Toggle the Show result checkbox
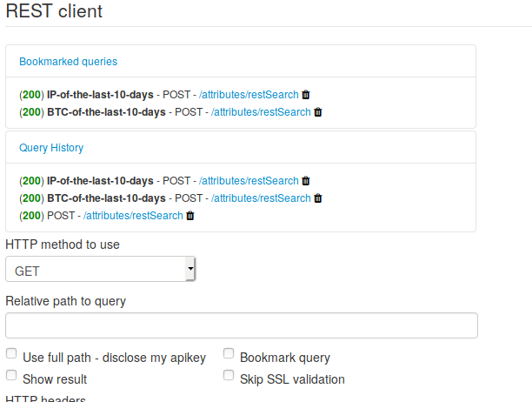The image size is (532, 402). pyautogui.click(x=11, y=376)
